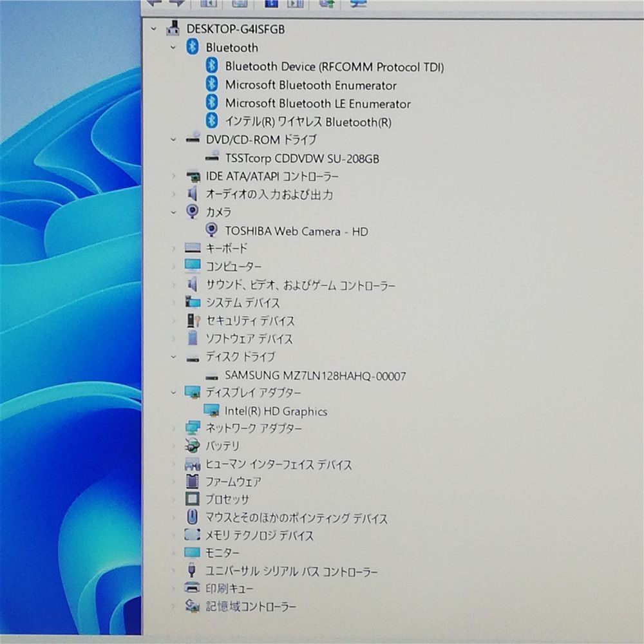The height and width of the screenshot is (644, 644).
Task: Click the ヒューマン インターフェイス デバイス icon
Action: [192, 465]
